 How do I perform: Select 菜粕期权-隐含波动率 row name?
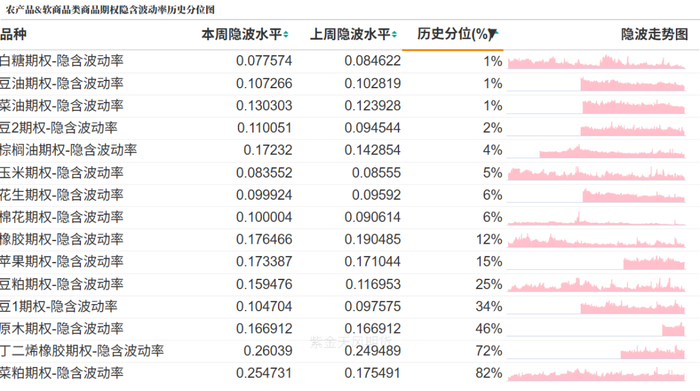tap(62, 373)
